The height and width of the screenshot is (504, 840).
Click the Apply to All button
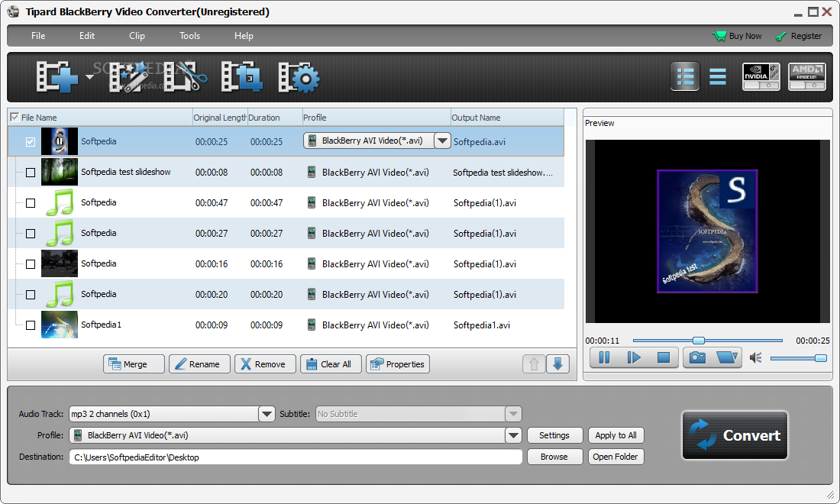click(615, 435)
